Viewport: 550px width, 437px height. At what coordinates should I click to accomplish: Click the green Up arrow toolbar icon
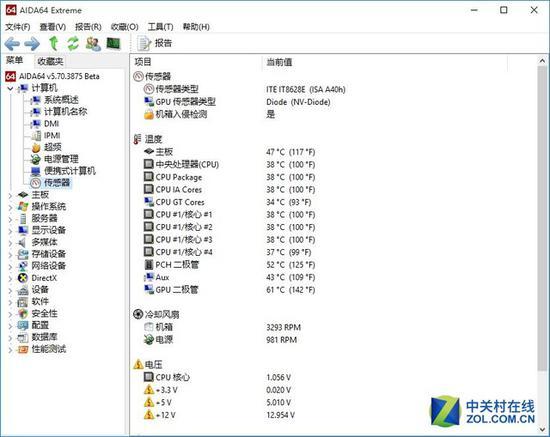click(x=53, y=43)
